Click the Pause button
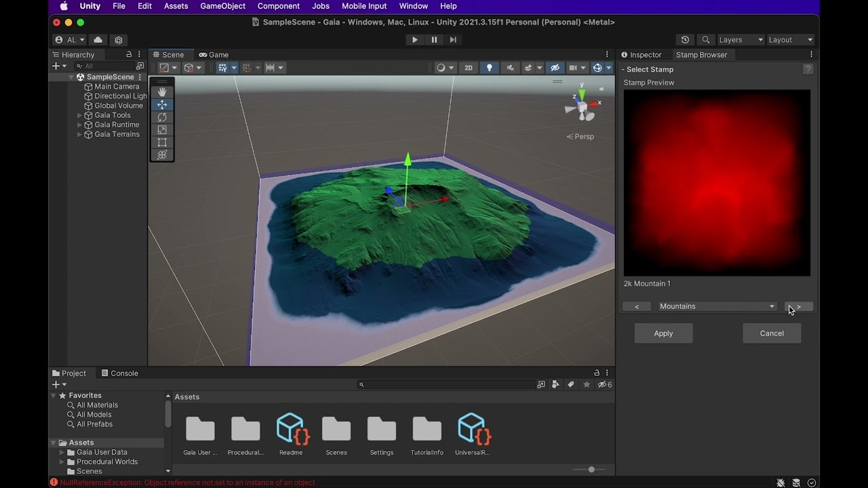This screenshot has height=488, width=868. (434, 40)
